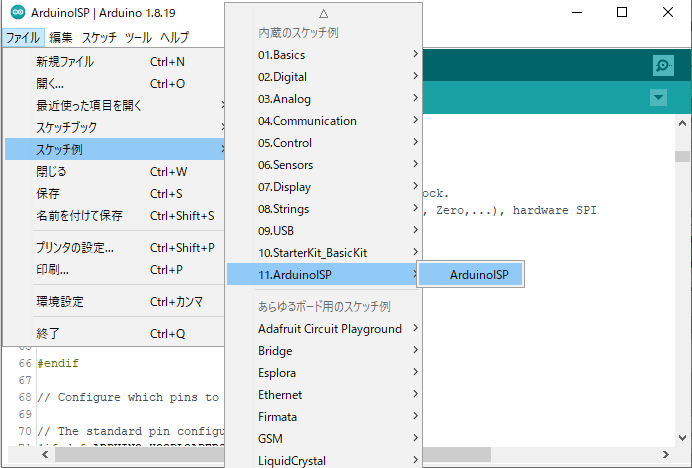
Task: Open the 最近使った項目を開く submenu
Action: [x=90, y=105]
